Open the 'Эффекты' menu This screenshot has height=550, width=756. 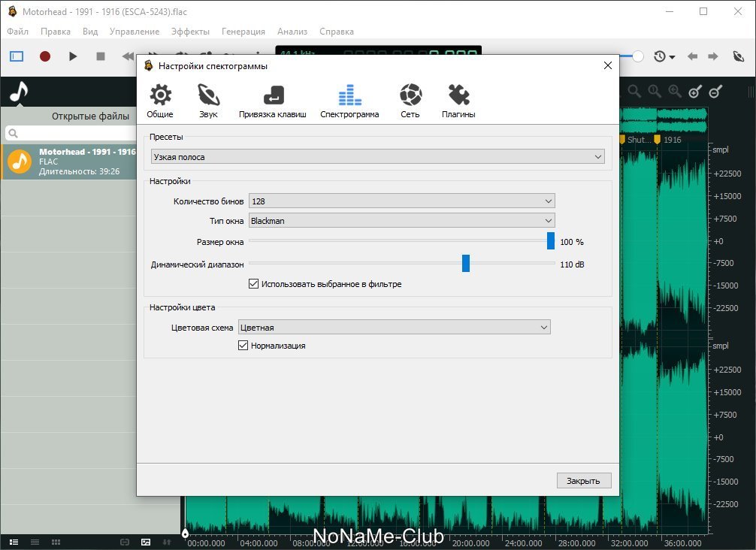[x=190, y=32]
